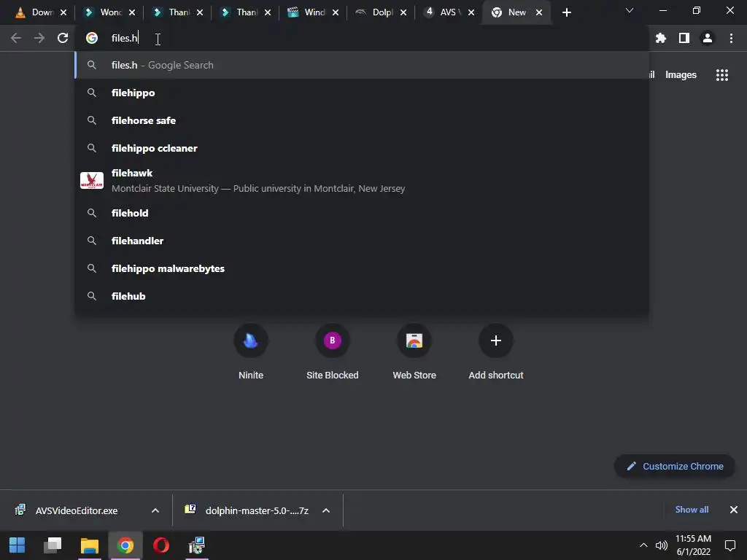The width and height of the screenshot is (747, 560).
Task: Close the VLC Down tab
Action: click(63, 12)
